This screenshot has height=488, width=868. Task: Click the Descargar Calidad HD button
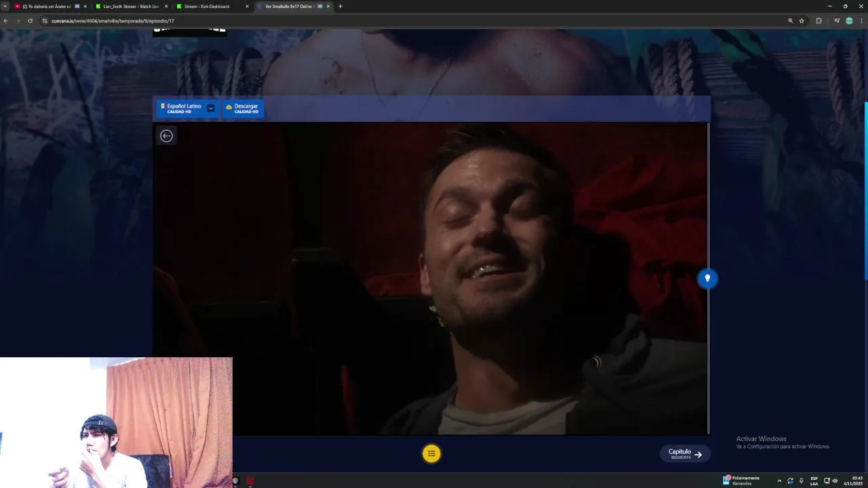point(243,108)
